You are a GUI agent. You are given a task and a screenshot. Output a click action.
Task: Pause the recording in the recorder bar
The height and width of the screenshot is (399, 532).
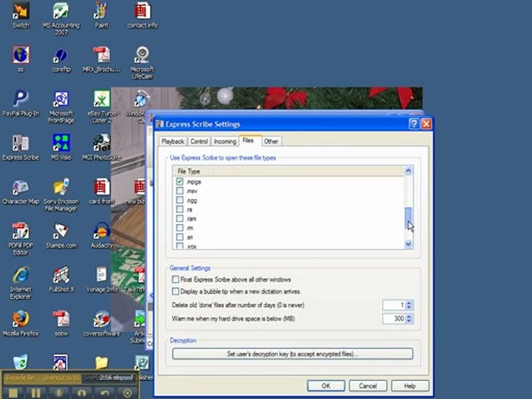click(36, 393)
